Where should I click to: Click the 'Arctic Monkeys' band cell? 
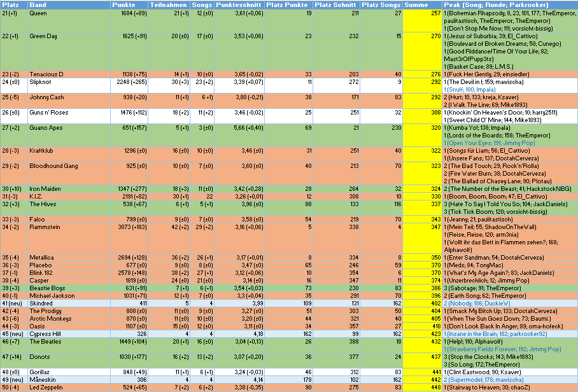click(x=69, y=318)
